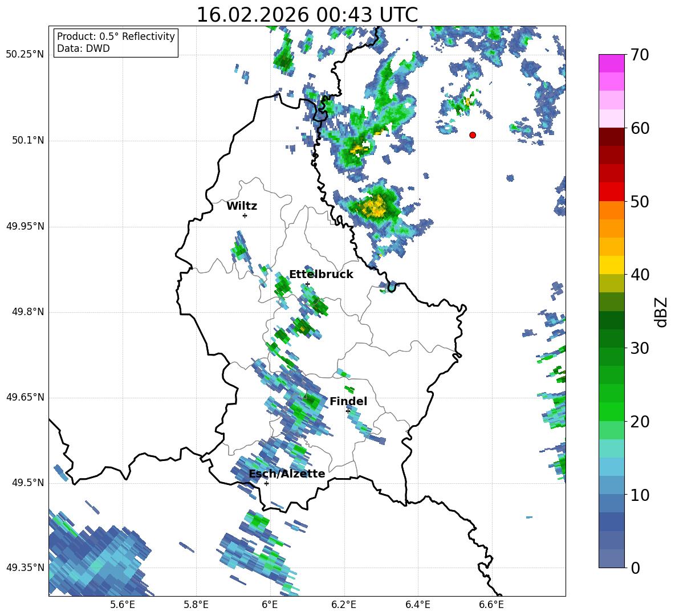Click the 6.2°E longitude label

344,605
